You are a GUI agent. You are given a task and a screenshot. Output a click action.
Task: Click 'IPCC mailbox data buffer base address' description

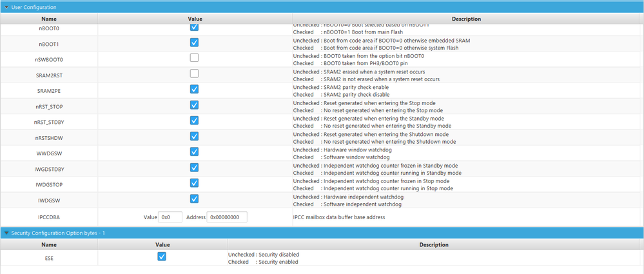pos(339,217)
